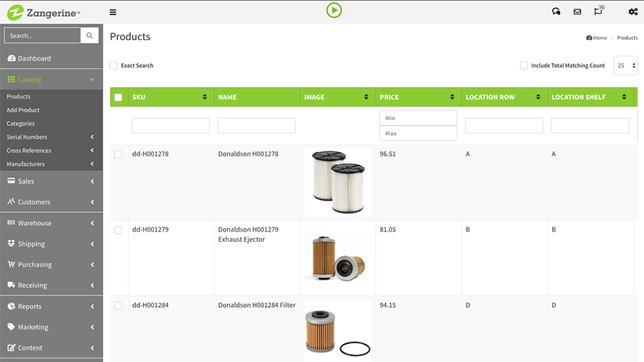Open Serial Numbers menu item
Screen dimensions: 644x362
click(27, 138)
